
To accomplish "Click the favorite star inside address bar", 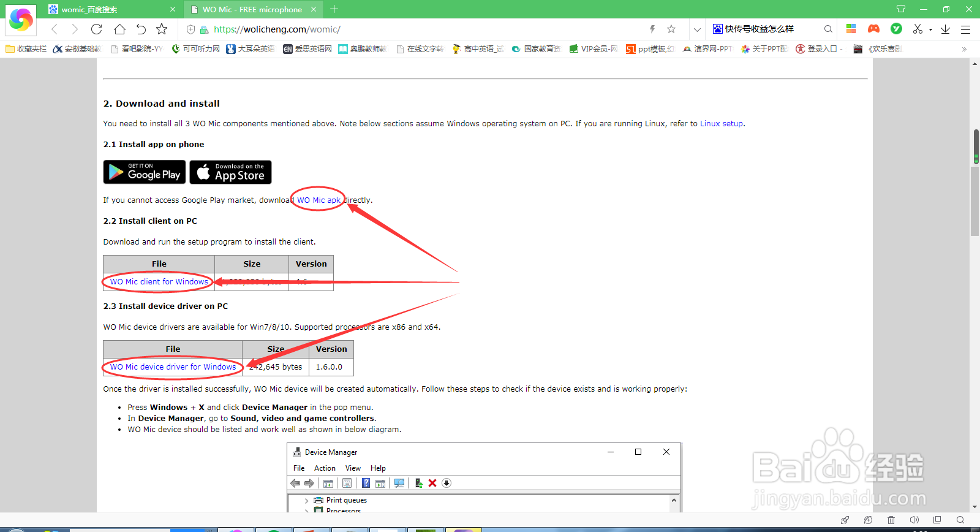I will coord(671,29).
